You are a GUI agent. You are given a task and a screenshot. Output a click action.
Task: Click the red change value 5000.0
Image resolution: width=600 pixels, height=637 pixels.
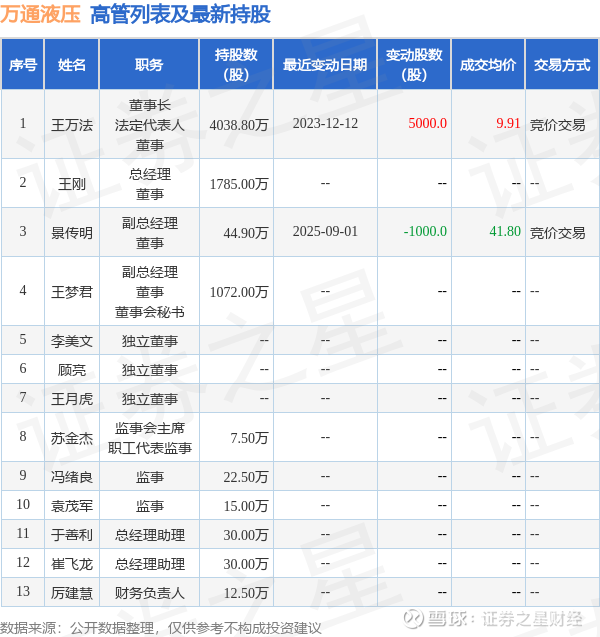[x=427, y=123]
